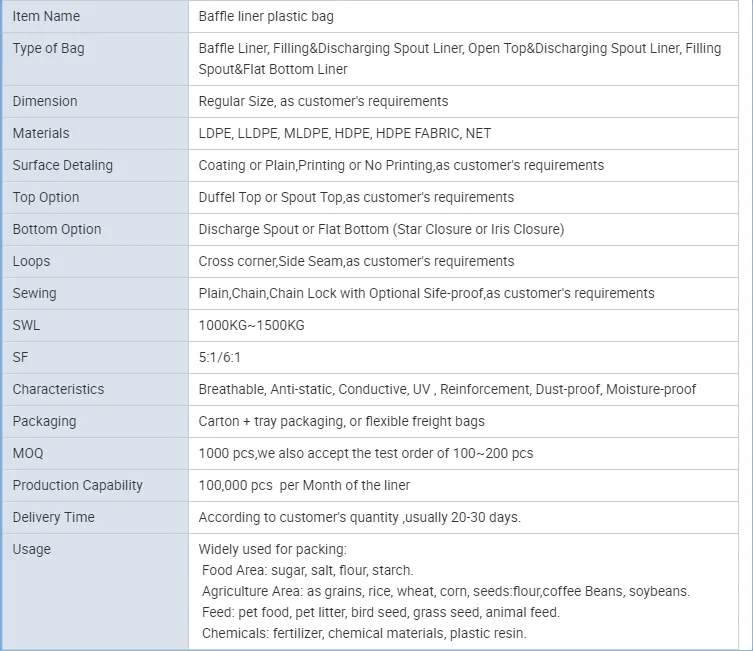Click the "5:1/6:1" safety factor value

220,357
